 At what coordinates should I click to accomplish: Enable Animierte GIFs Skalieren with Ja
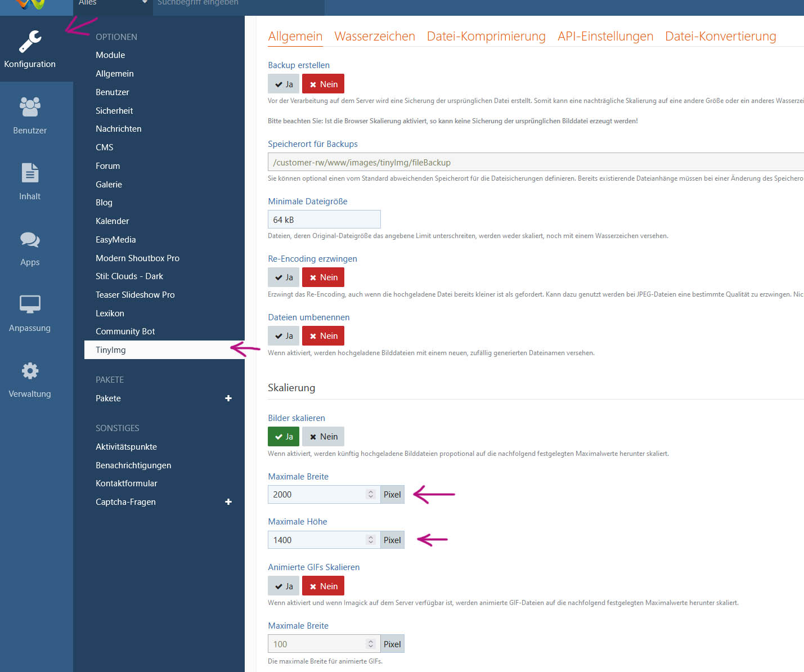tap(284, 586)
